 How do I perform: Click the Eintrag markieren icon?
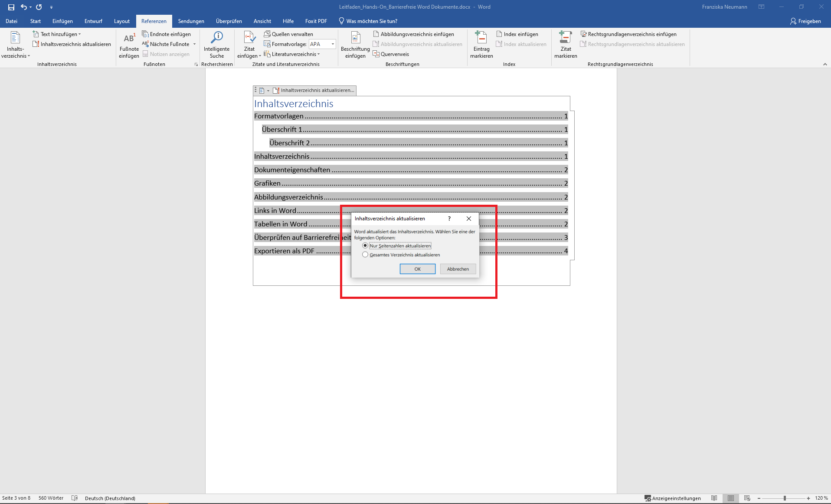(x=481, y=38)
